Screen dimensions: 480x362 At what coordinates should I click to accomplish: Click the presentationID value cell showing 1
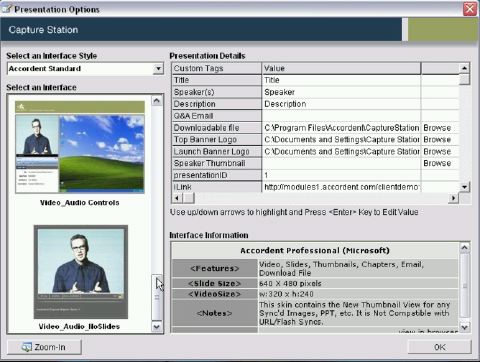tap(341, 175)
